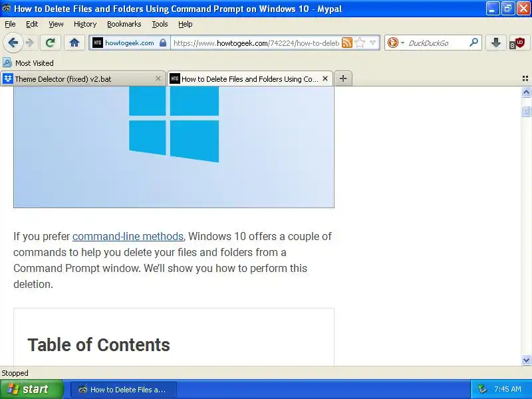Click scrollbar down arrow
This screenshot has height=399, width=532.
coord(526,360)
